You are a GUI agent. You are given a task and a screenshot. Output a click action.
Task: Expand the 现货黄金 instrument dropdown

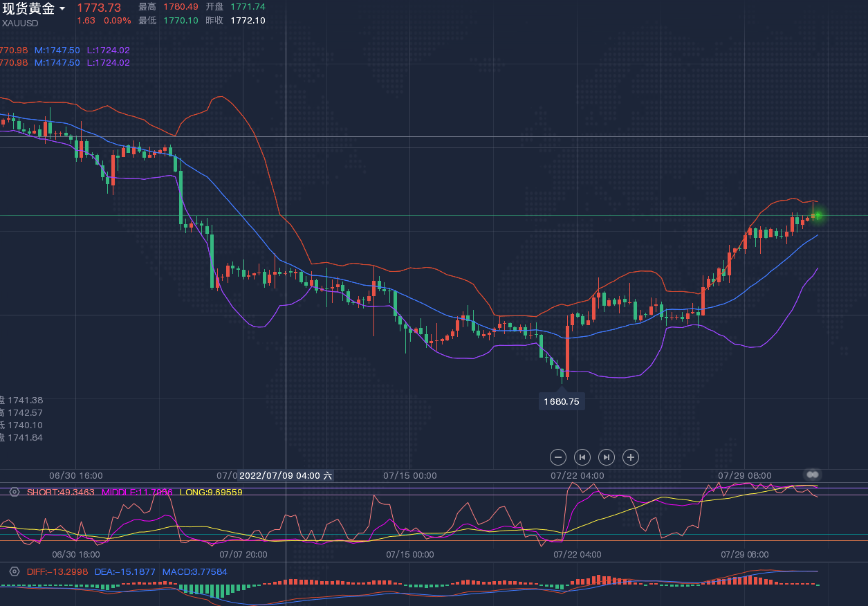[62, 8]
